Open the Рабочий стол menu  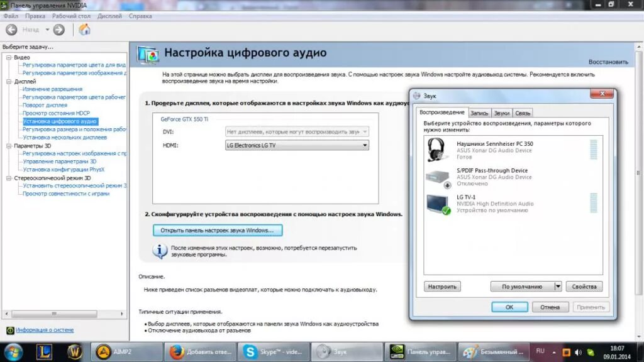(71, 16)
